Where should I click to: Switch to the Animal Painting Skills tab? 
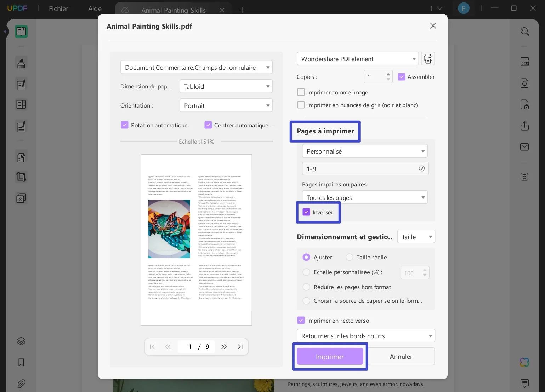(x=174, y=10)
